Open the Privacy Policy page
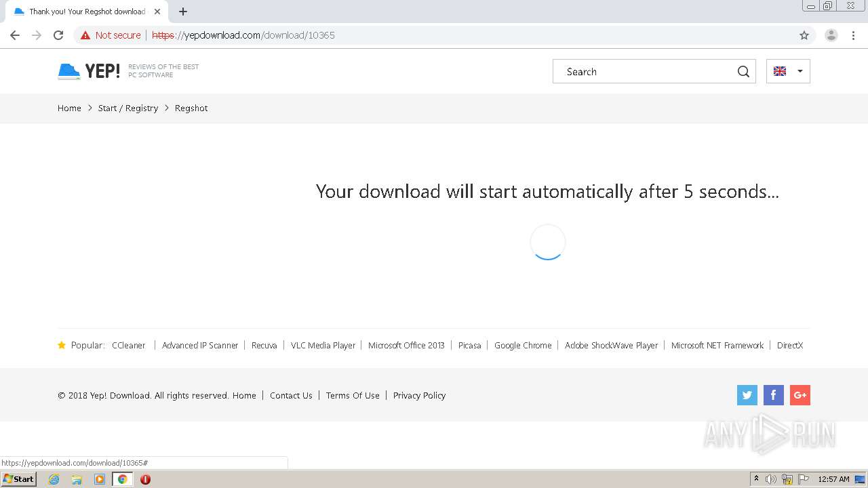Viewport: 868px width, 488px height. point(419,395)
